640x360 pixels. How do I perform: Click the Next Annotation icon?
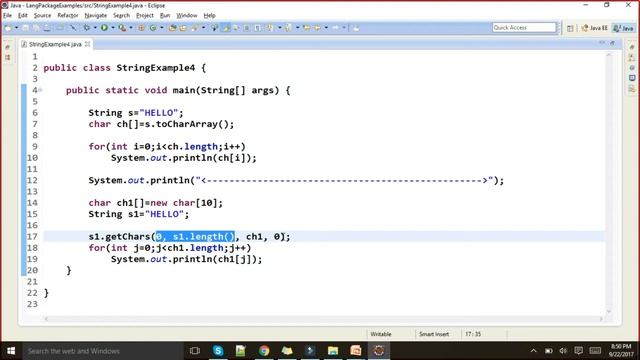click(x=270, y=28)
